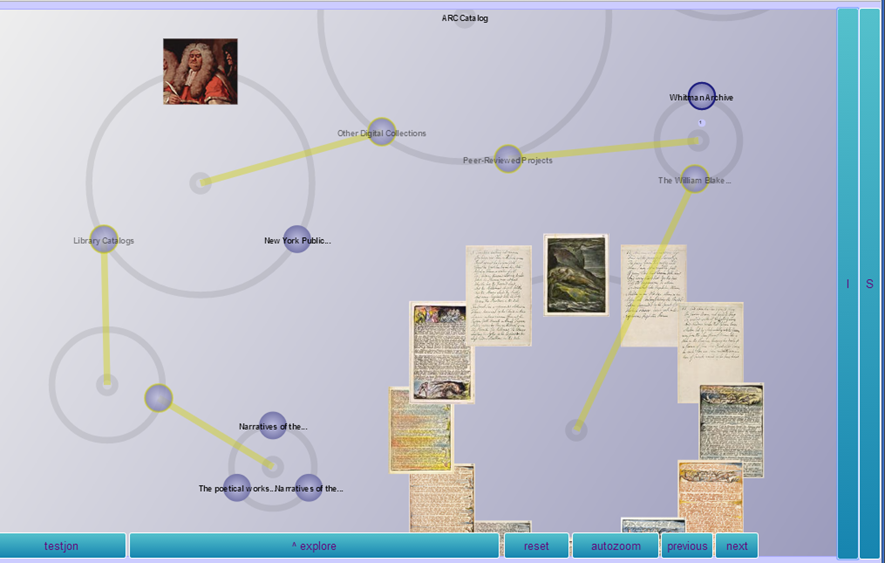Image resolution: width=885 pixels, height=563 pixels.
Task: Go to previous view
Action: tap(687, 546)
